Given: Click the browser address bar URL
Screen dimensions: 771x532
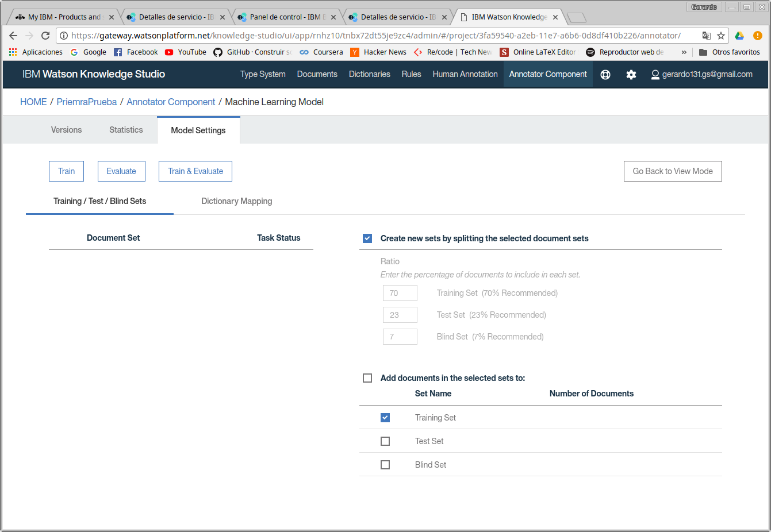Looking at the screenshot, I should (376, 36).
